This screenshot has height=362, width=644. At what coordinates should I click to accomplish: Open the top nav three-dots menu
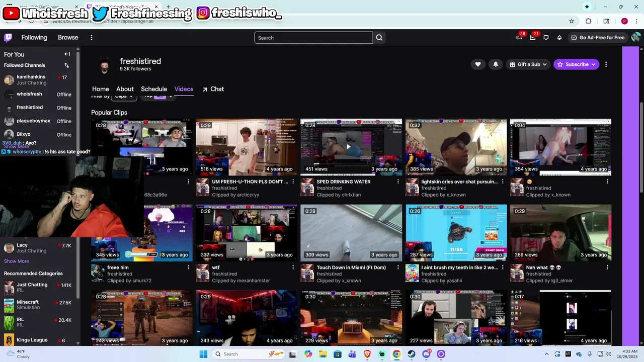click(92, 38)
